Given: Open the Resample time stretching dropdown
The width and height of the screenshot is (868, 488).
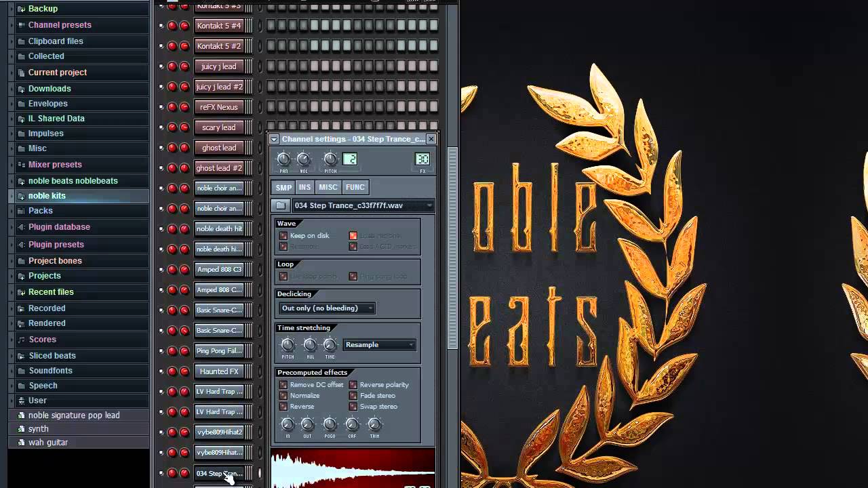Looking at the screenshot, I should click(379, 344).
